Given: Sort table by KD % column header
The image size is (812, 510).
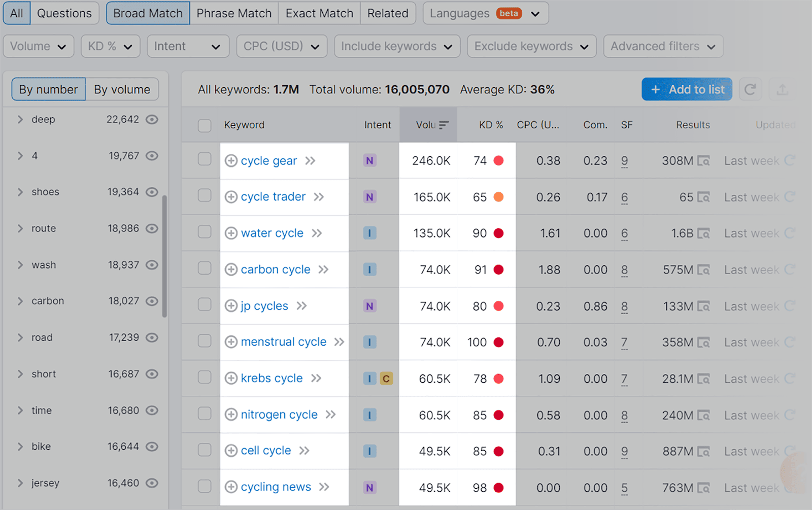Looking at the screenshot, I should pyautogui.click(x=491, y=125).
